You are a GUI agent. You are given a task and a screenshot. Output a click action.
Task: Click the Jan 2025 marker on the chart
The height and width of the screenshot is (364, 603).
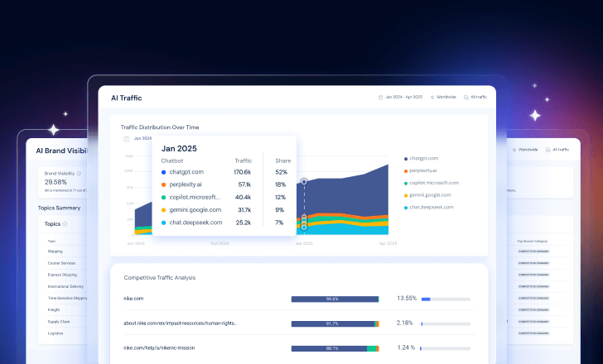(x=304, y=180)
